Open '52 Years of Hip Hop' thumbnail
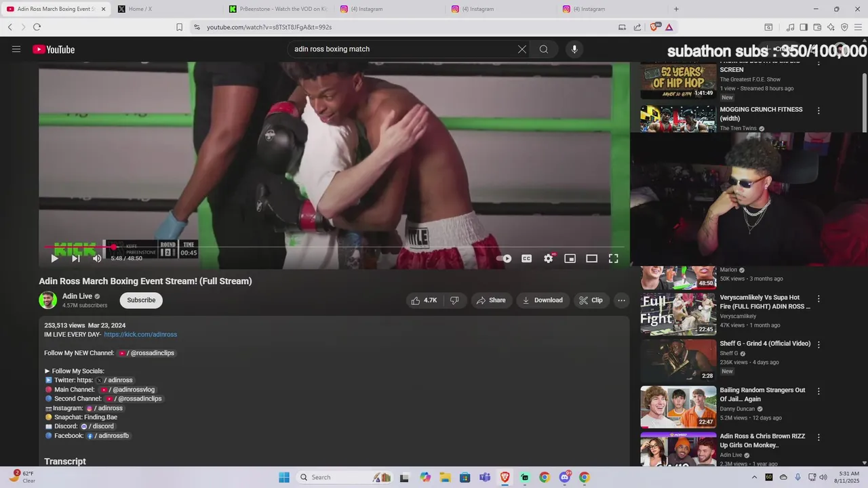Image resolution: width=868 pixels, height=488 pixels. coord(678,80)
